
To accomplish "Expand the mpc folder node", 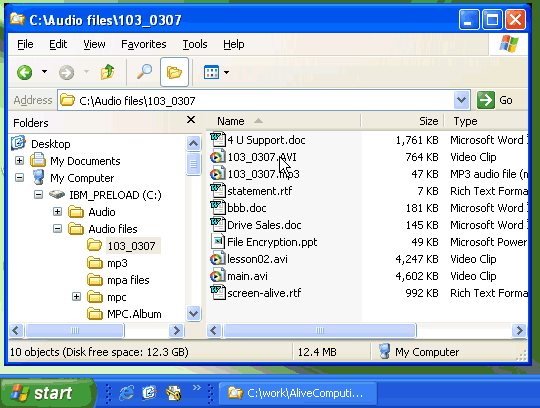I will tap(76, 296).
